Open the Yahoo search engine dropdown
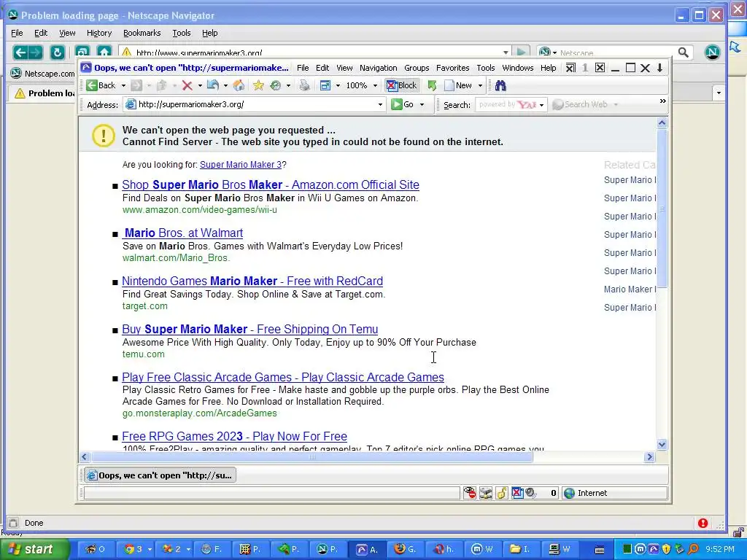 [x=542, y=105]
